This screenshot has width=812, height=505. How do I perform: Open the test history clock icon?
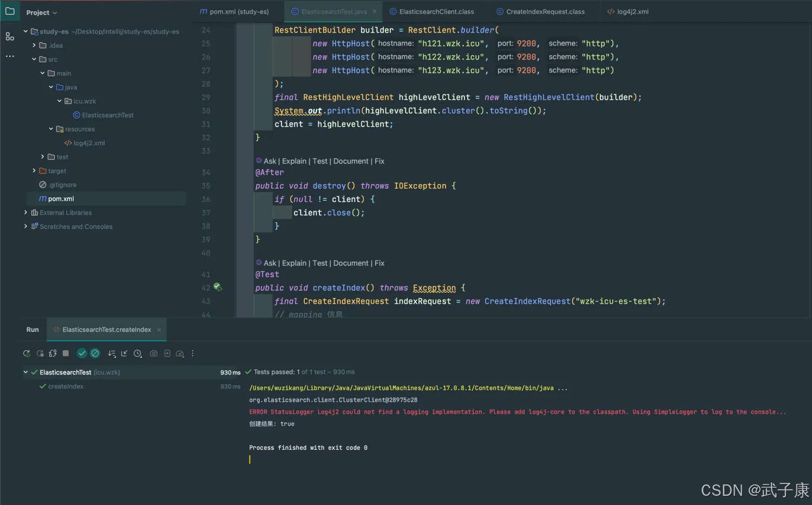point(137,353)
